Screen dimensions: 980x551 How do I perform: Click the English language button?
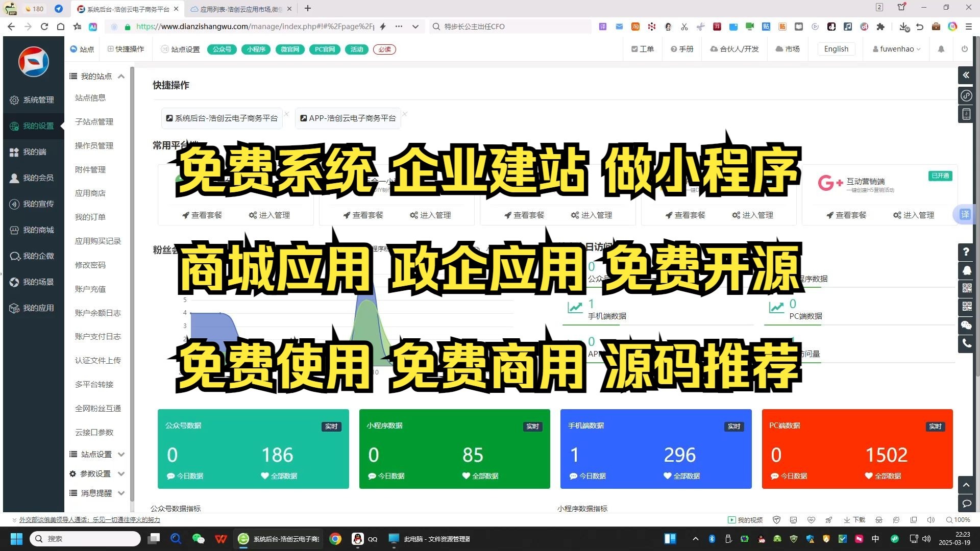[836, 49]
